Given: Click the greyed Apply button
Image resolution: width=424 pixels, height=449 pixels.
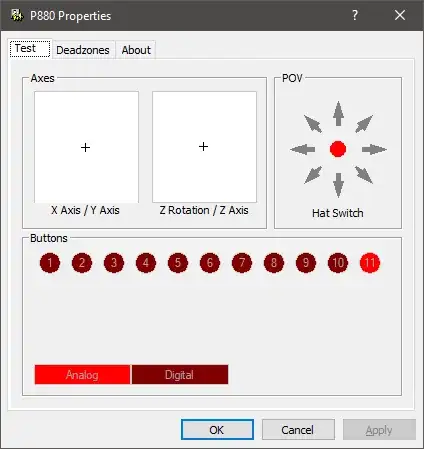Looking at the screenshot, I should tap(379, 430).
